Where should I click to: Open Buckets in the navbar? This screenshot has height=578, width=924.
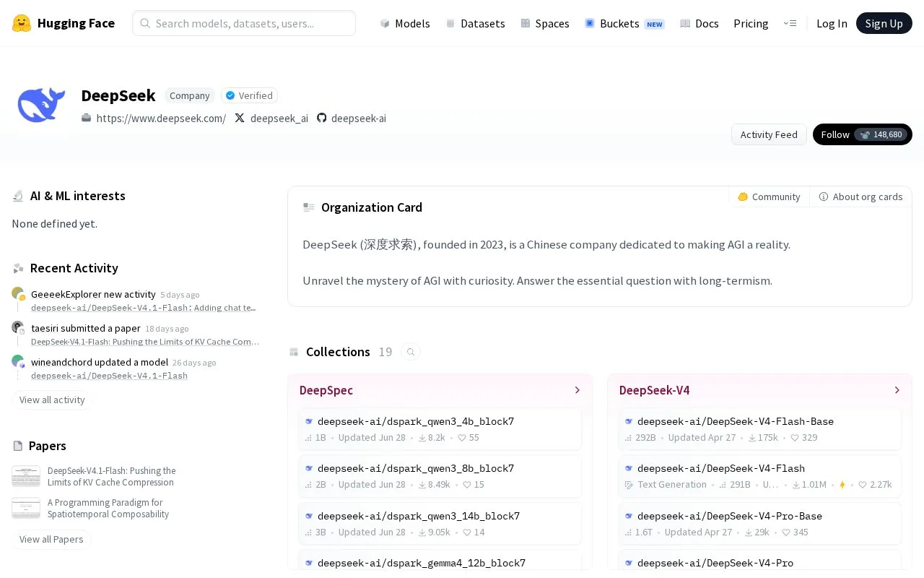(624, 23)
